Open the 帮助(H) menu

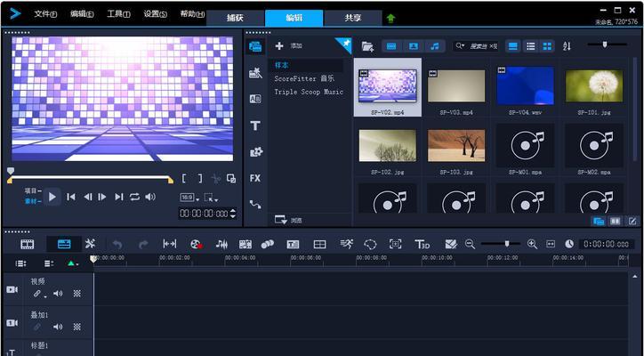click(192, 14)
